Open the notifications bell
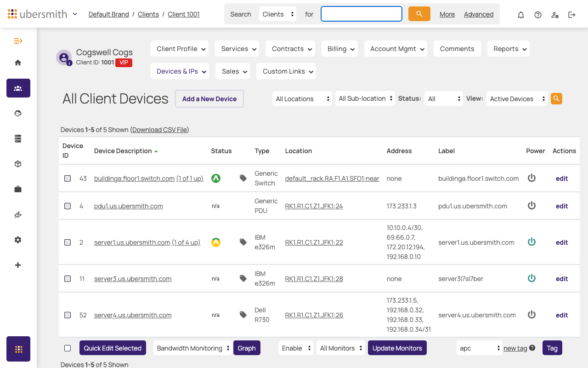588x368 pixels. click(521, 15)
